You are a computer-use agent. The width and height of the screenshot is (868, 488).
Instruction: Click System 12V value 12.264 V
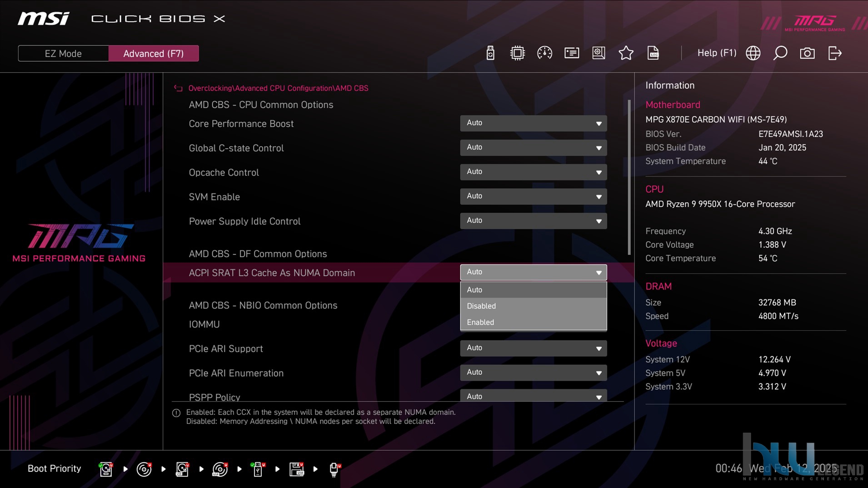(x=774, y=359)
